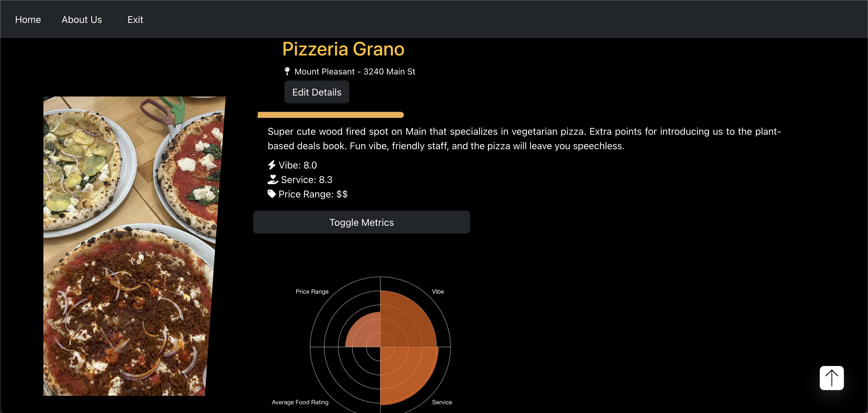Screen dimensions: 868x413
Task: Click the Pizzeria Grano pizza photo
Action: (134, 246)
